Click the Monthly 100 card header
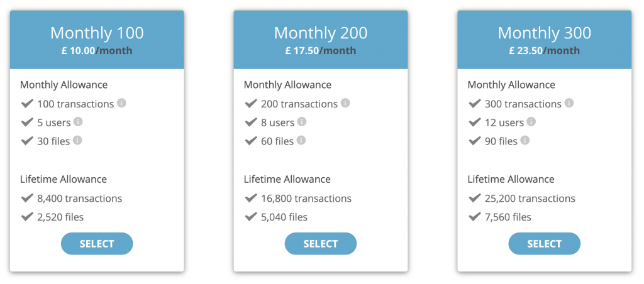The height and width of the screenshot is (284, 644). tap(97, 40)
